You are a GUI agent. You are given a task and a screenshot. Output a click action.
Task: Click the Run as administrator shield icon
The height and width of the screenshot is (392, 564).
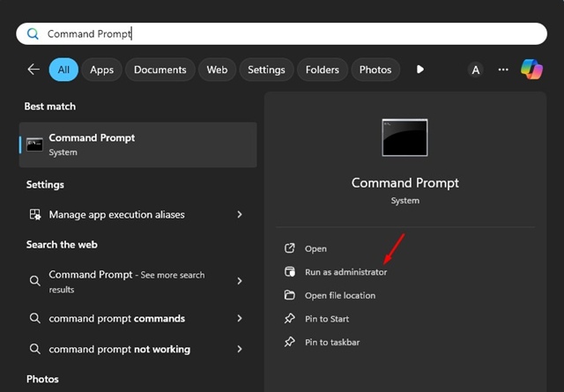tap(290, 272)
